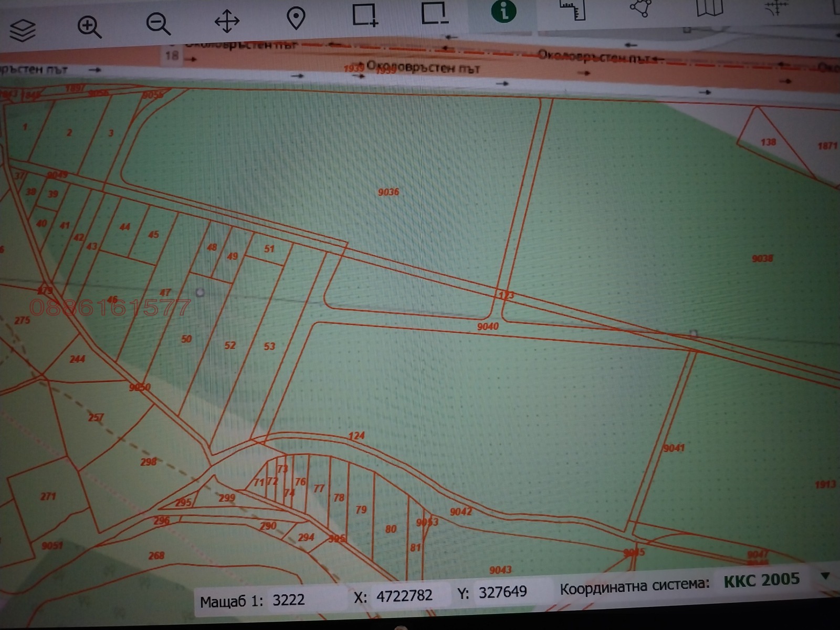Image resolution: width=840 pixels, height=630 pixels.
Task: Select parcel 9038 on the map
Action: point(762,258)
